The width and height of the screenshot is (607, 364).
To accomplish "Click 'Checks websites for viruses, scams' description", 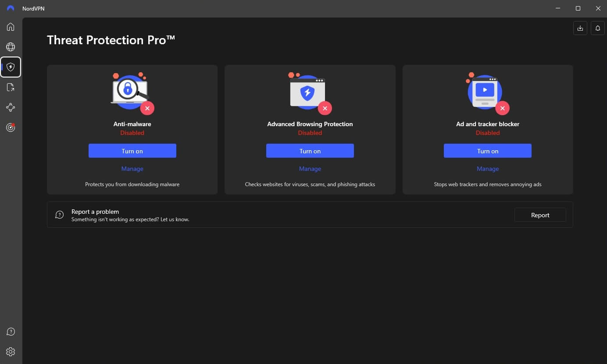I will [x=310, y=184].
